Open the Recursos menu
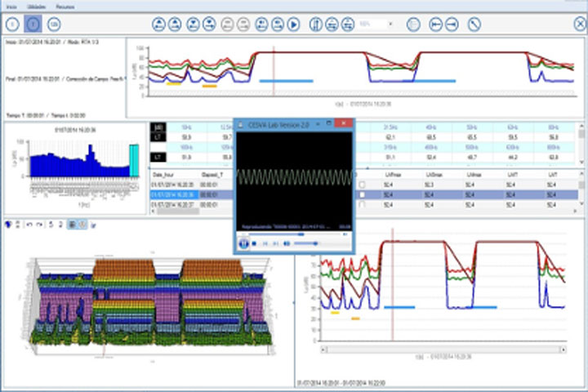 [x=65, y=6]
